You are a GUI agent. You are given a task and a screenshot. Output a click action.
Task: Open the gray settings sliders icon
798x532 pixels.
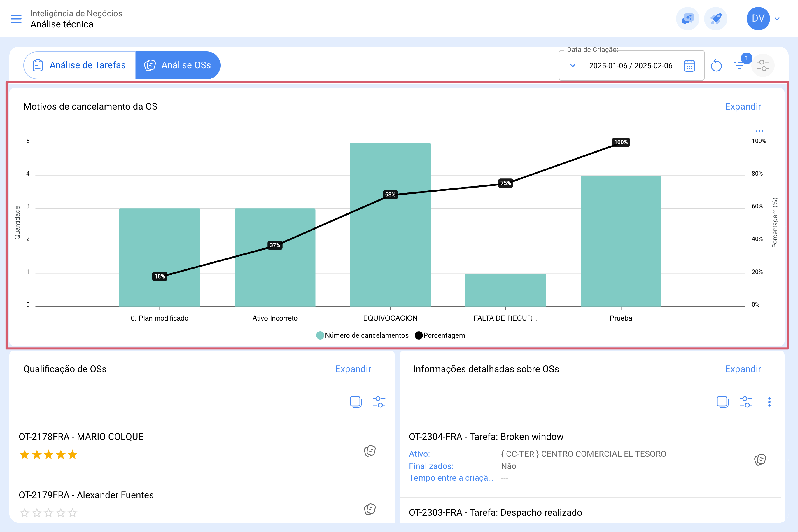coord(763,66)
